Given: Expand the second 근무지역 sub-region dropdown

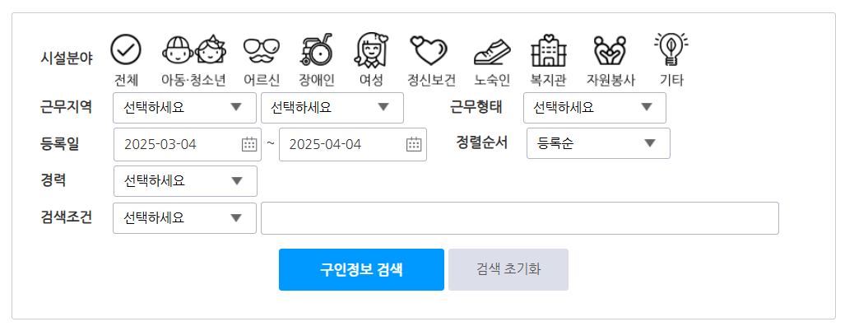Looking at the screenshot, I should [x=332, y=108].
